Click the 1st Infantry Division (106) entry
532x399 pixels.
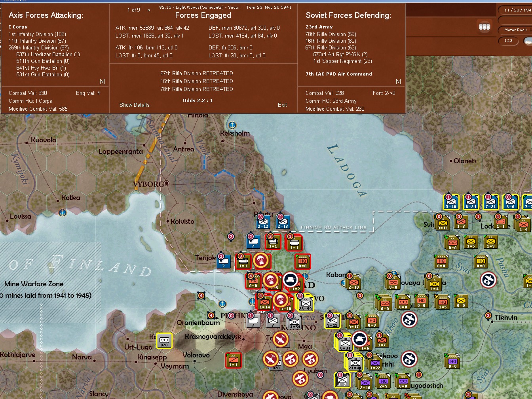[37, 34]
